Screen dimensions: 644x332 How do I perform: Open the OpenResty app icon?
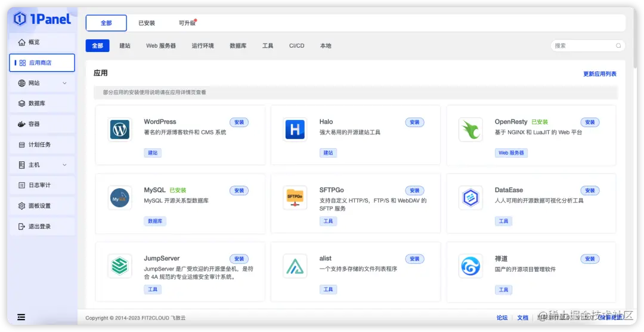(x=470, y=130)
